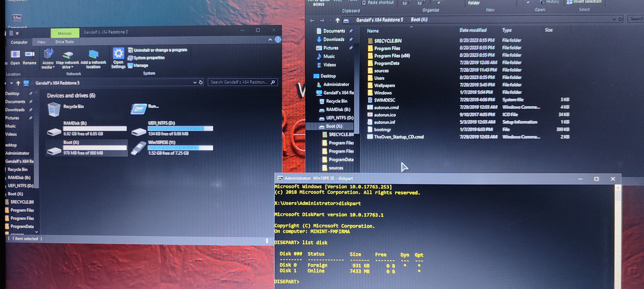The image size is (644, 289).
Task: Select the Run... icon under Devices and drives
Action: coord(139,109)
